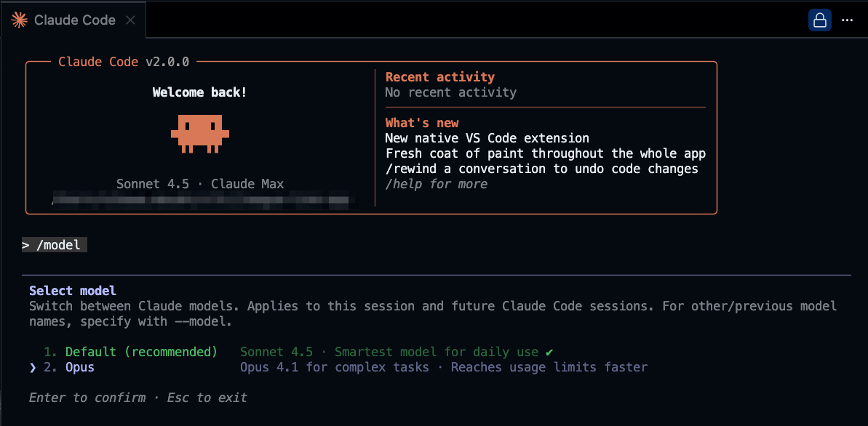This screenshot has height=426, width=868.
Task: Click 'No recent activity' text
Action: [x=450, y=92]
